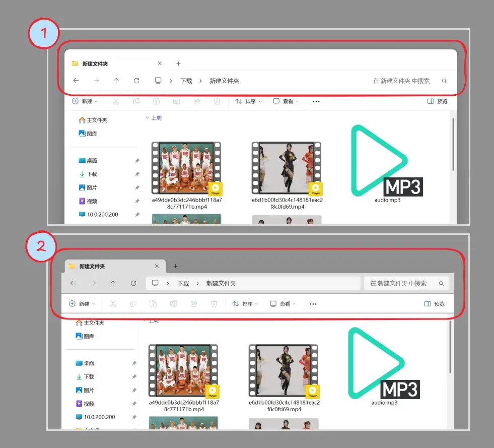Click search field in top window

[x=406, y=81]
